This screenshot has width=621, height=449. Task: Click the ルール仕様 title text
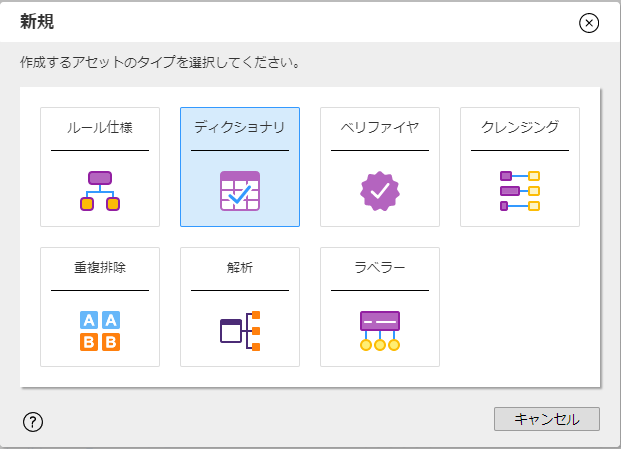100,127
